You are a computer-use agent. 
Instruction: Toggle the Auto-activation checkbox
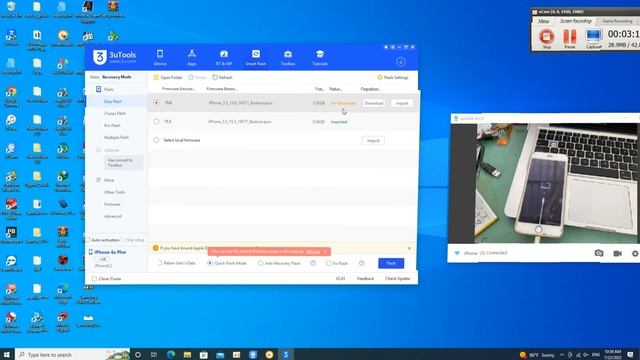pyautogui.click(x=88, y=240)
